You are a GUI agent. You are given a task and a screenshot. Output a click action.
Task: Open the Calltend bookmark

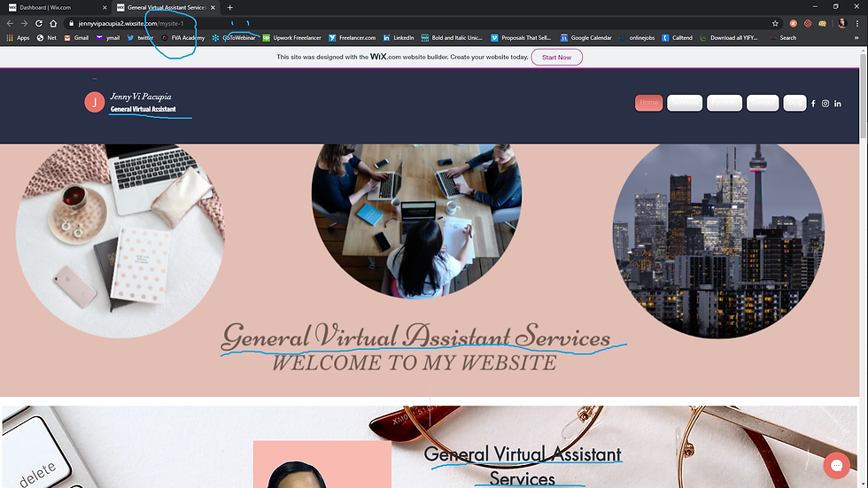pyautogui.click(x=677, y=37)
